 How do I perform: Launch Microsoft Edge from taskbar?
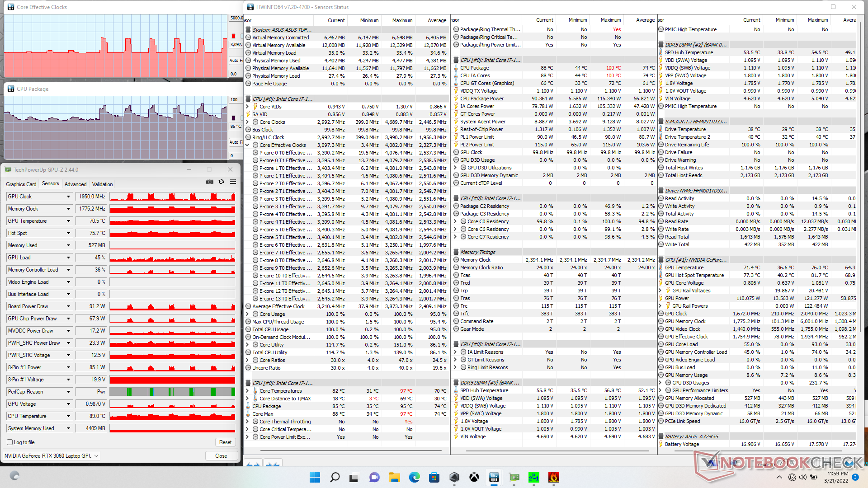click(414, 477)
